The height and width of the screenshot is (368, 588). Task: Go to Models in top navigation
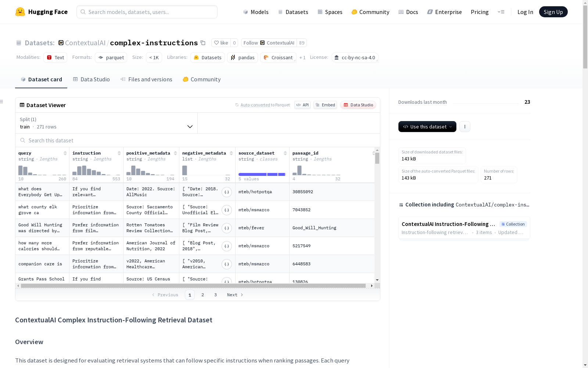[256, 12]
